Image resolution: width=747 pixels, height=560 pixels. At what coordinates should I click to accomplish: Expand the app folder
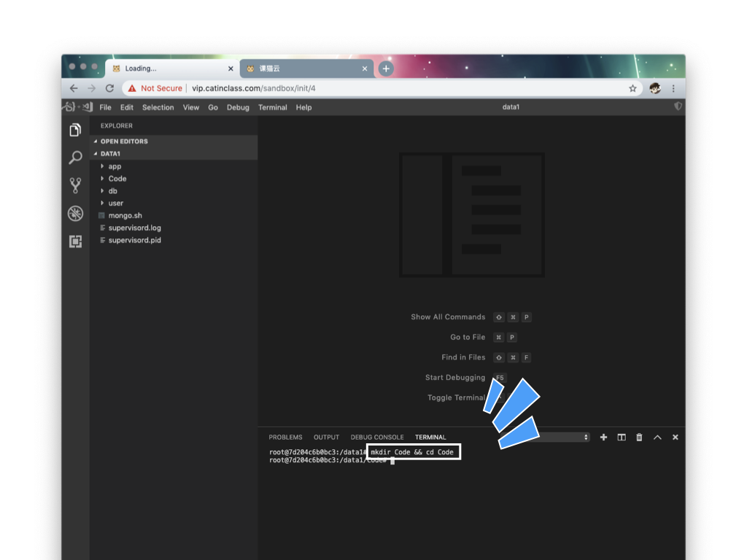pos(115,166)
